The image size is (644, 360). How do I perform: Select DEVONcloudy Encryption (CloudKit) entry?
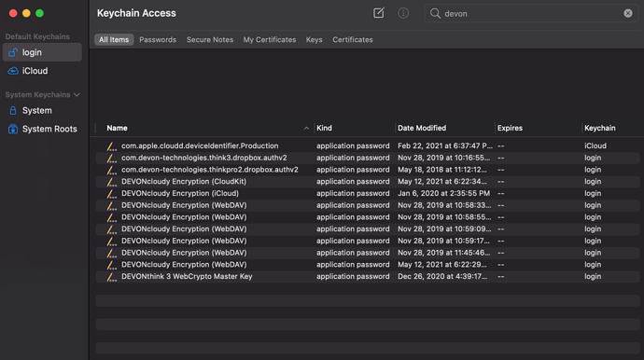pyautogui.click(x=368, y=182)
